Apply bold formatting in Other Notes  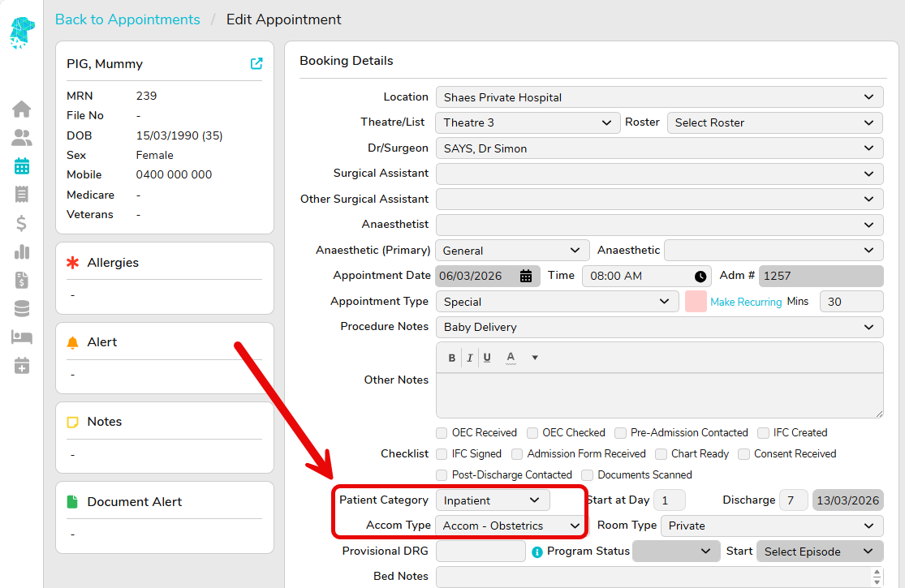(452, 358)
